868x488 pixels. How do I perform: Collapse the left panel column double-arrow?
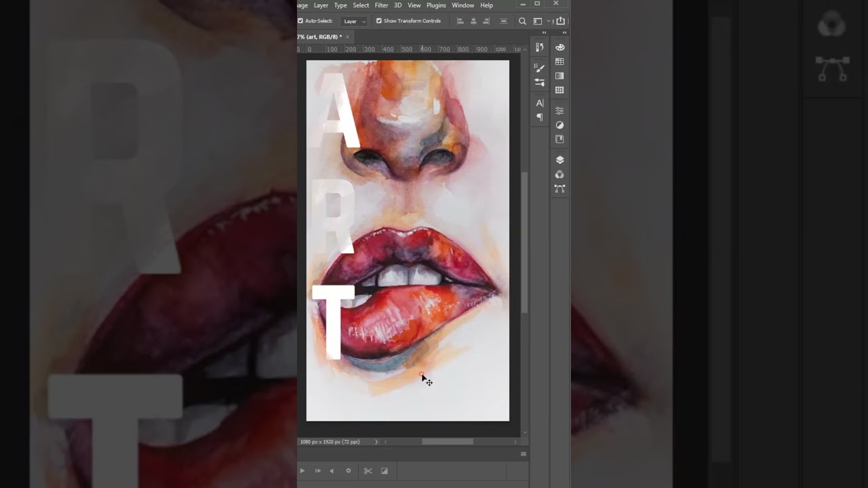click(544, 33)
